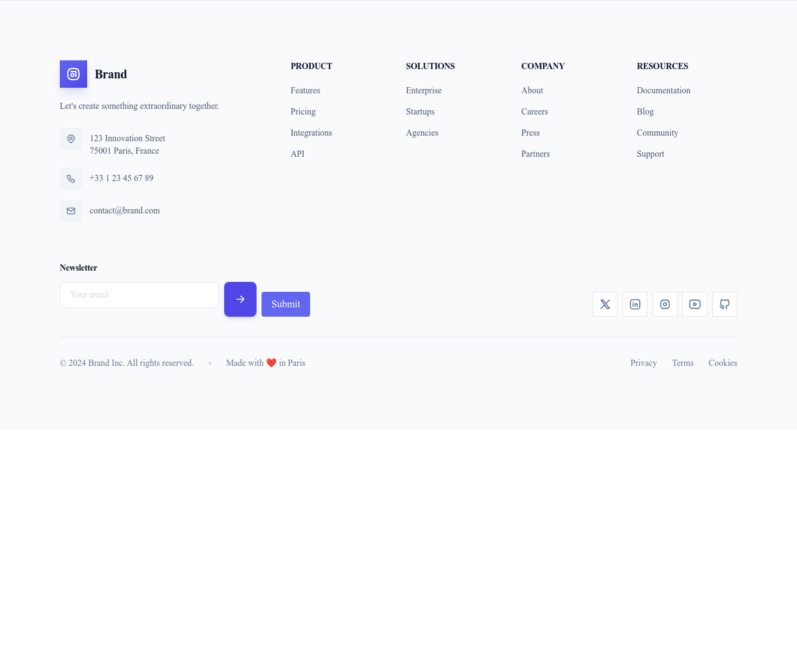797x672 pixels.
Task: Open the Features link
Action: [305, 90]
